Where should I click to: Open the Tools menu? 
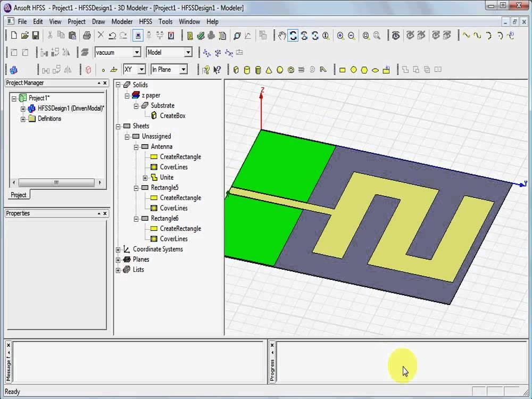click(165, 22)
